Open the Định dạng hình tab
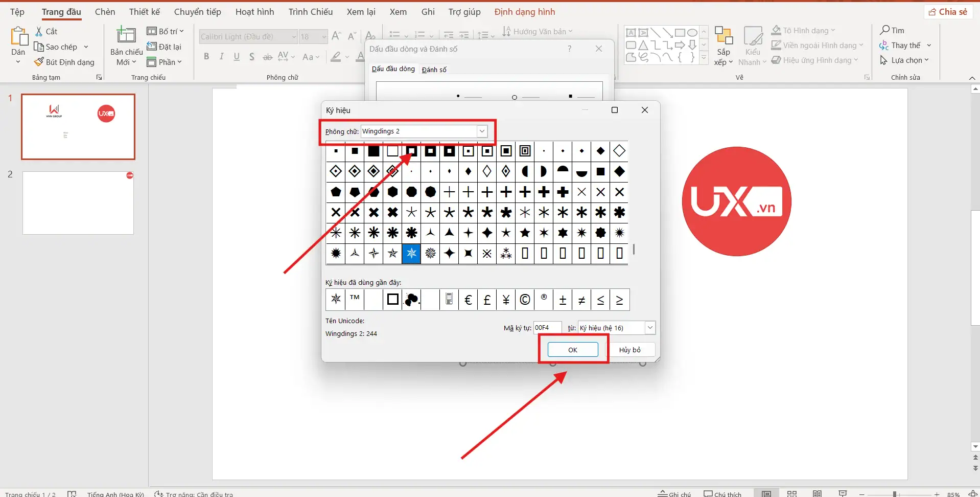This screenshot has height=497, width=980. point(525,12)
